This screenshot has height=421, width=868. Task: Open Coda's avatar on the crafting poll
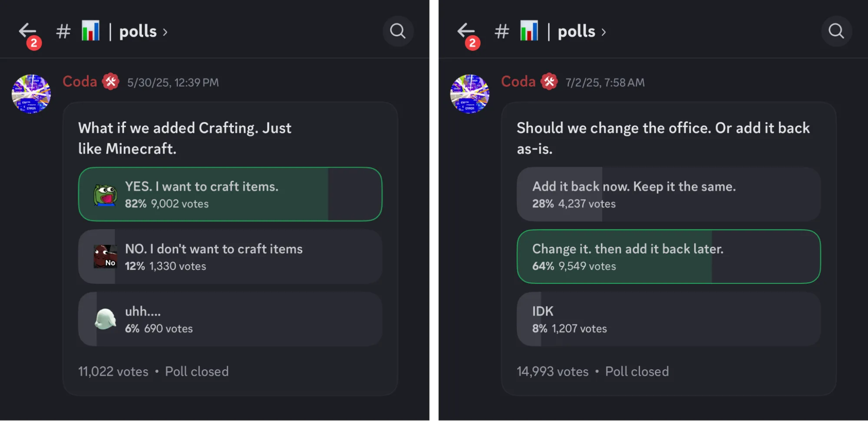click(31, 94)
